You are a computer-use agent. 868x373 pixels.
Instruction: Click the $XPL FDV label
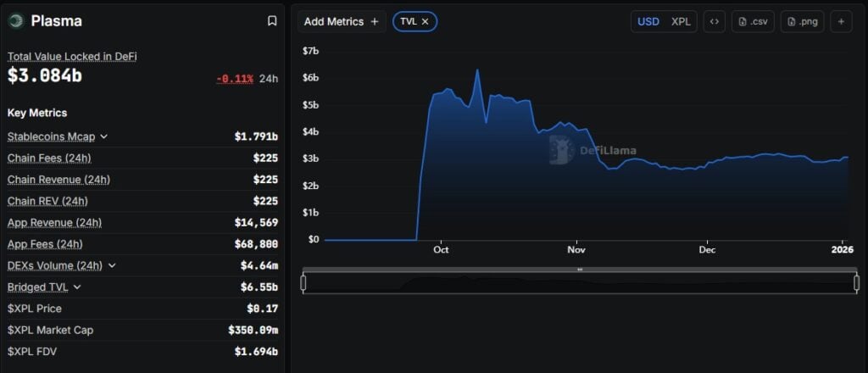(x=32, y=352)
